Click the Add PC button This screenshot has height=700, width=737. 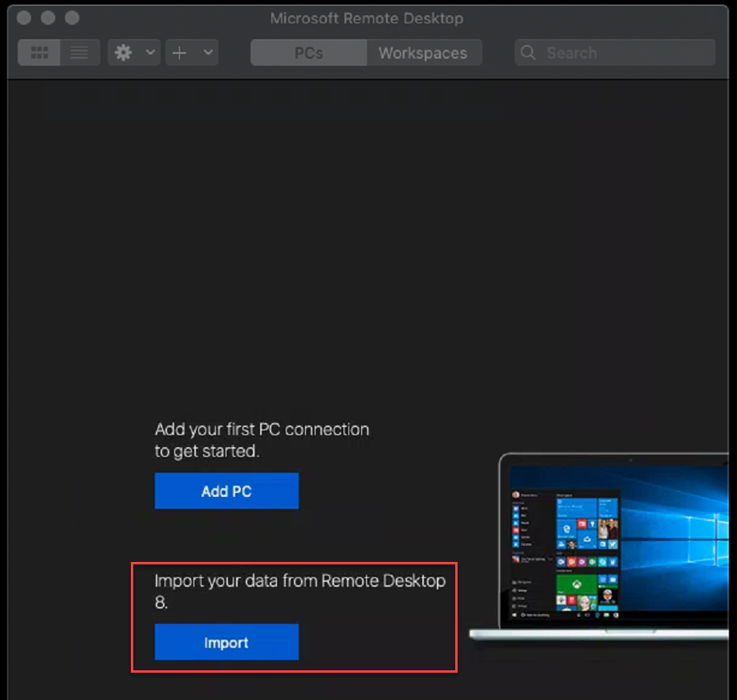(x=226, y=490)
